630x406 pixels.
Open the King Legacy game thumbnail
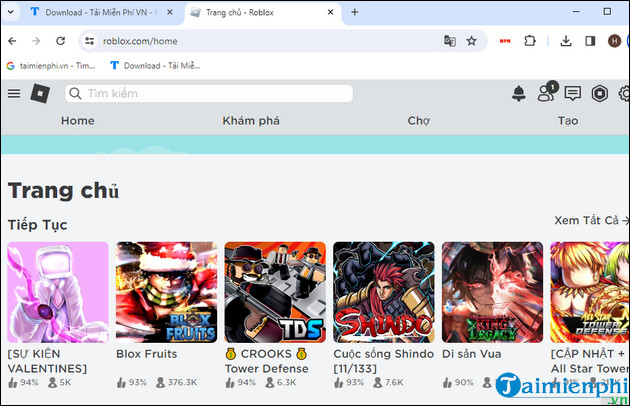point(492,292)
